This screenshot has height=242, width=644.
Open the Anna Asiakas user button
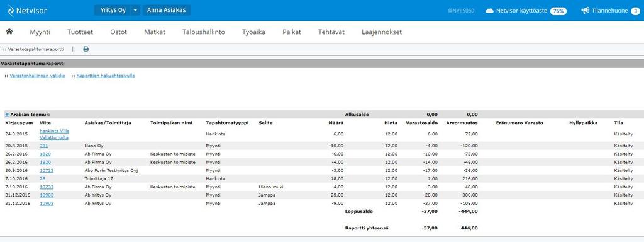click(166, 10)
